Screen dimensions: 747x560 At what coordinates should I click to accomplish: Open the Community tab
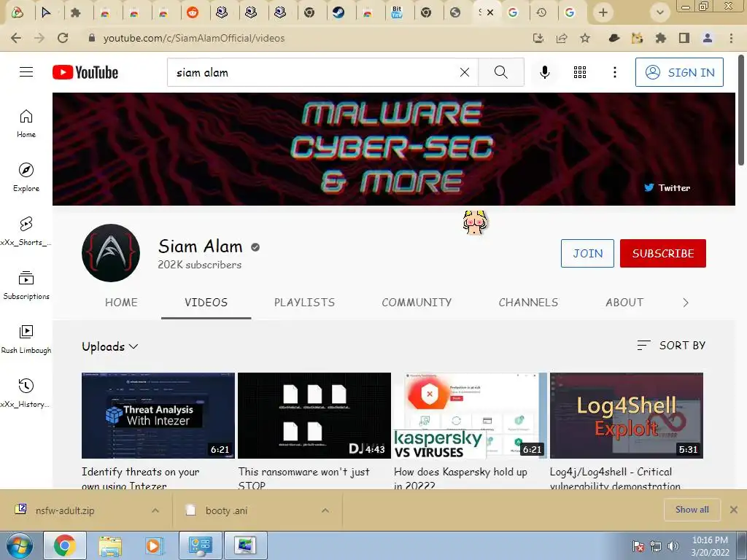417,303
